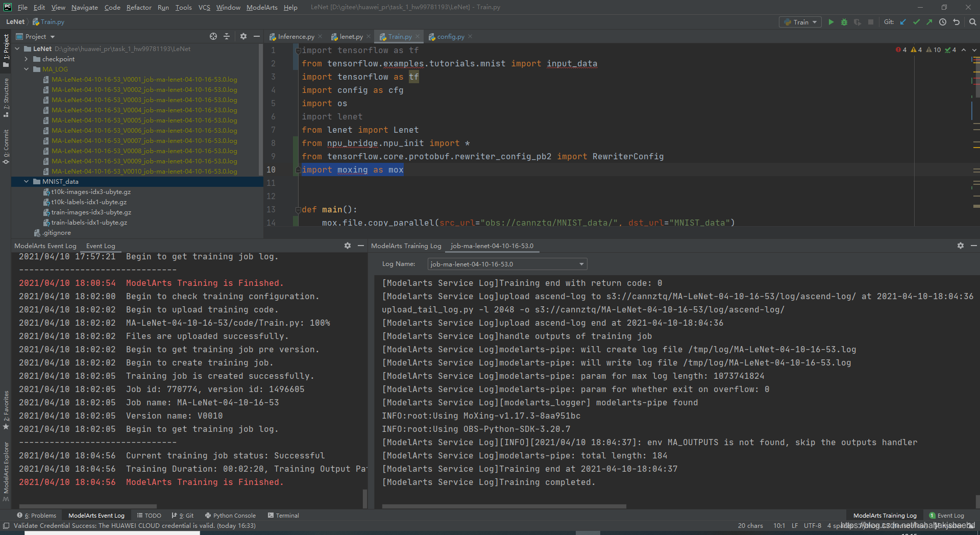The width and height of the screenshot is (980, 535).
Task: Open the Structure side tool window
Action: (6, 97)
